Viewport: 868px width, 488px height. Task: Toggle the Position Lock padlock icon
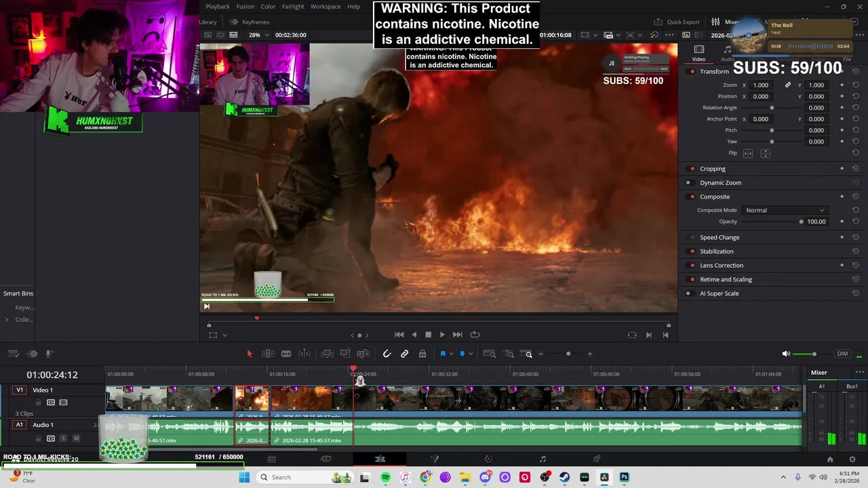click(422, 354)
